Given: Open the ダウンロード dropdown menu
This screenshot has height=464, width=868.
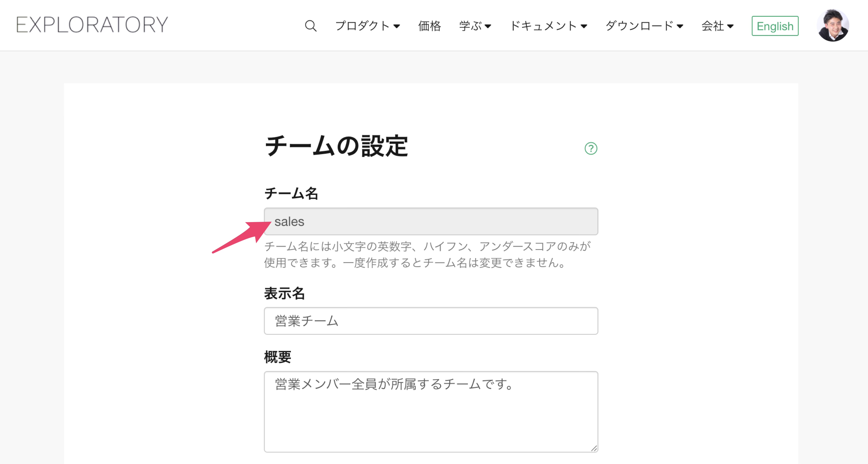Looking at the screenshot, I should 644,26.
